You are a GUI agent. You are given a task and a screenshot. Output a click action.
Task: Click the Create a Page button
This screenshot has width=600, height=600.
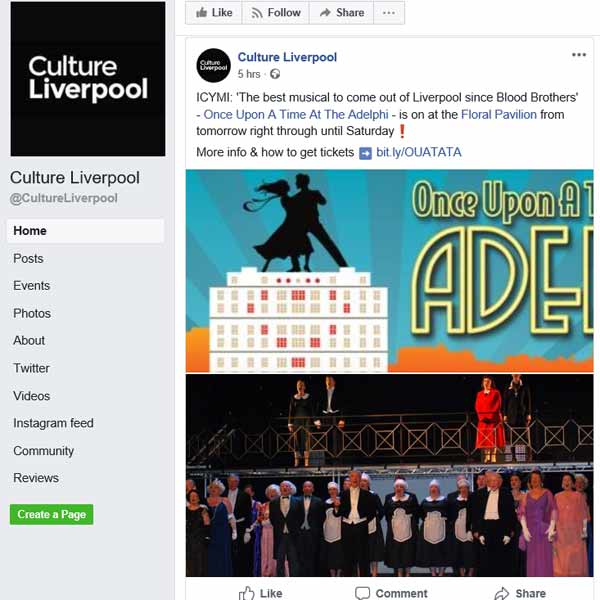[x=52, y=514]
